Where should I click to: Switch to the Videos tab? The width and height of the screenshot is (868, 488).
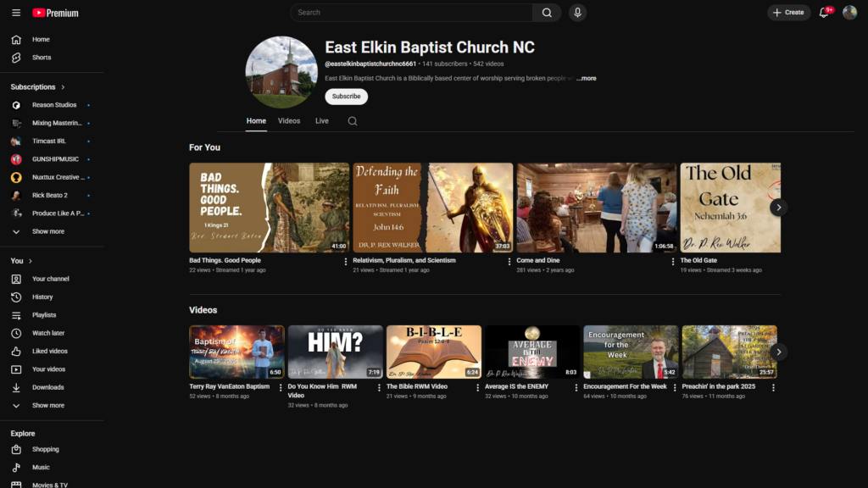(289, 121)
